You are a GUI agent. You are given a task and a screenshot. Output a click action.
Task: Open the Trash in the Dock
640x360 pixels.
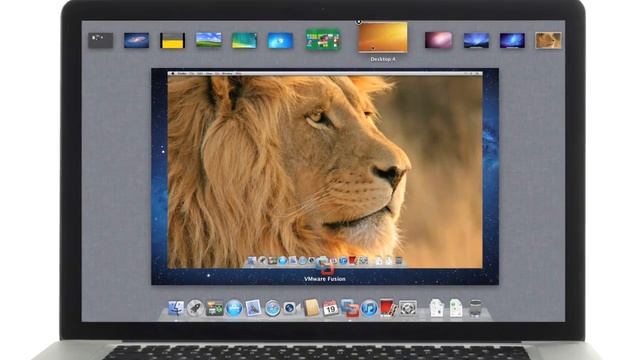pyautogui.click(x=475, y=308)
